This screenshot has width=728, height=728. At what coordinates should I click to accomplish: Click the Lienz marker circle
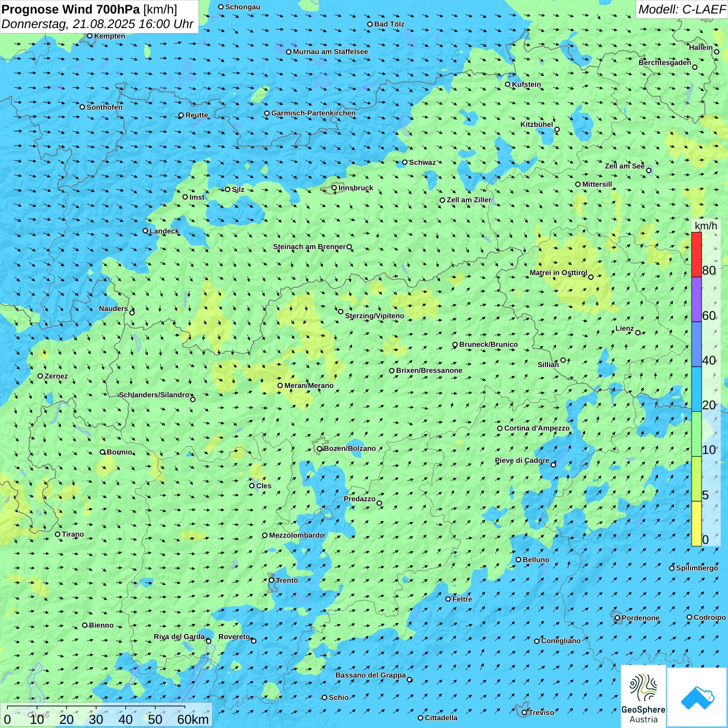click(638, 333)
